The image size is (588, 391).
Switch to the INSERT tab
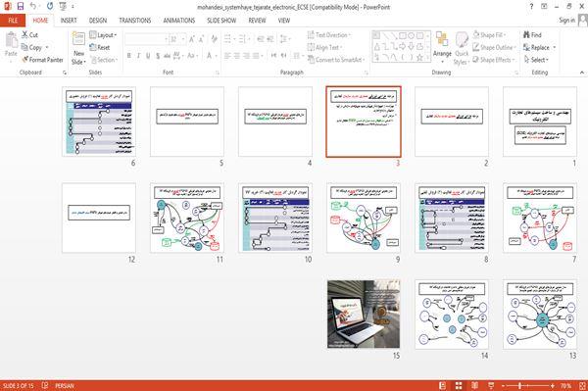(69, 21)
